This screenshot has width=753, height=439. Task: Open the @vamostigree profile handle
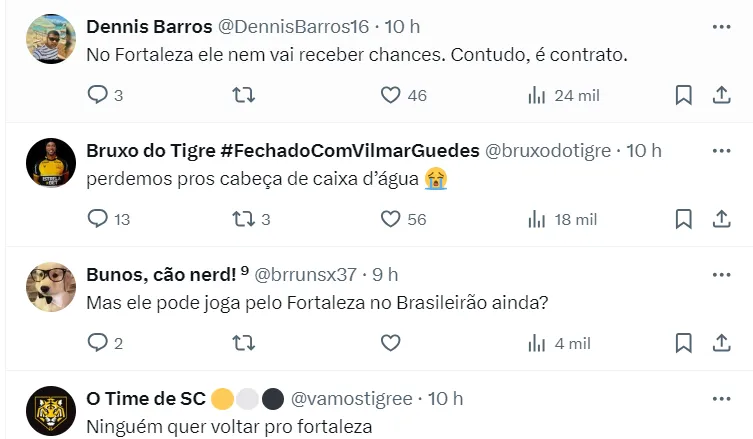[351, 398]
